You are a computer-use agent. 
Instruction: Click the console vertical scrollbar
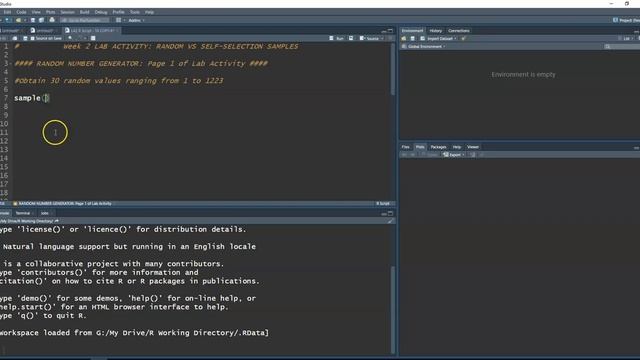click(393, 310)
